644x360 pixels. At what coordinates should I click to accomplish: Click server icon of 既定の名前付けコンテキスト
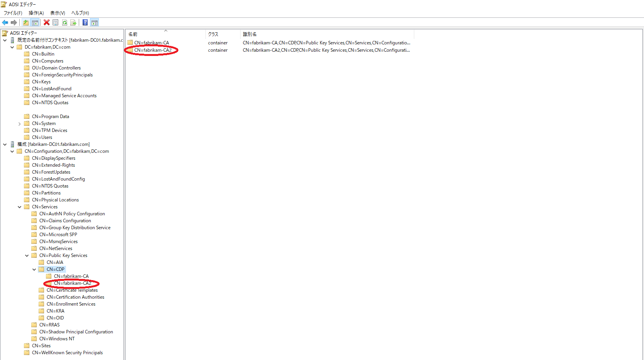(x=12, y=40)
